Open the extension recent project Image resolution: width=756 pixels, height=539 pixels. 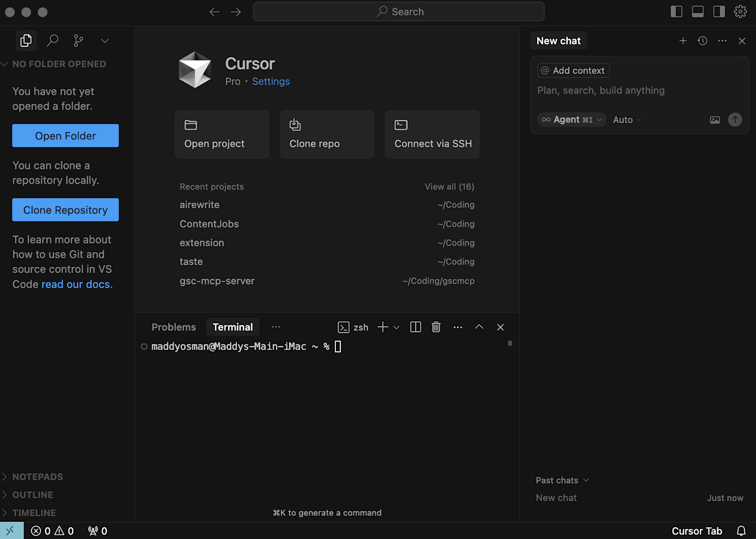click(327, 243)
